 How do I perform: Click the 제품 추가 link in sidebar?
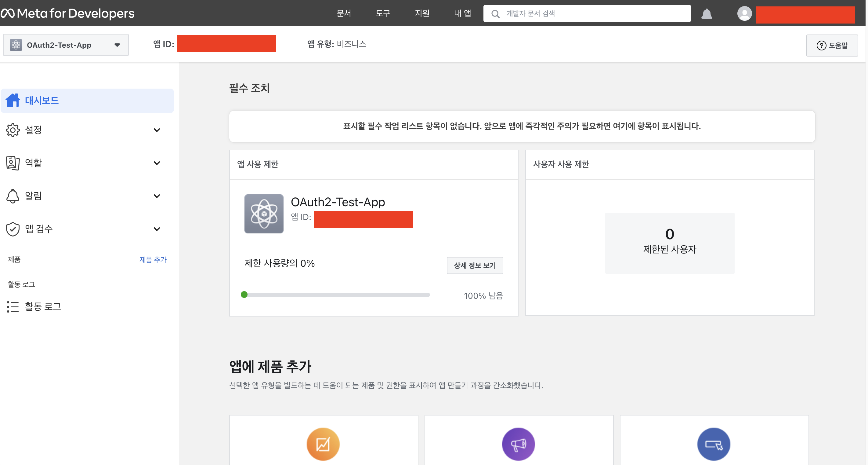coord(153,260)
